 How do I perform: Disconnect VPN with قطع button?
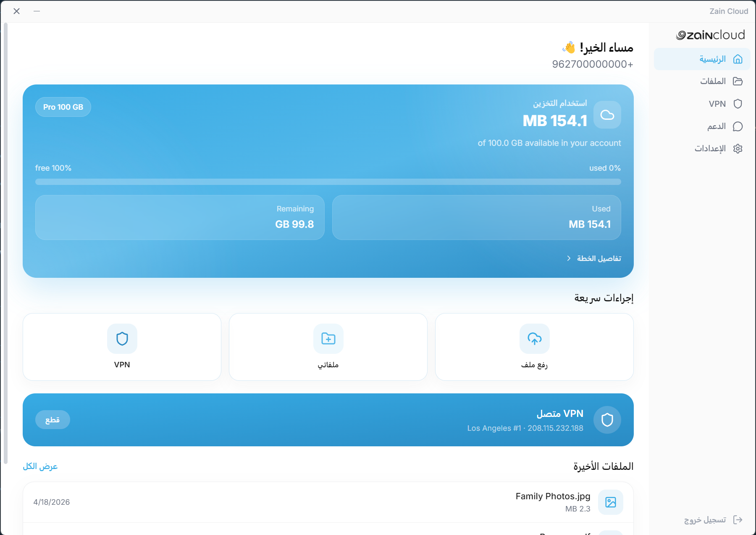[x=52, y=420]
